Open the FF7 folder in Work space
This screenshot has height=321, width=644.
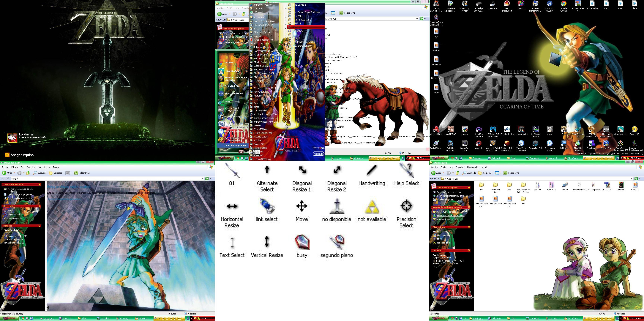point(523,200)
